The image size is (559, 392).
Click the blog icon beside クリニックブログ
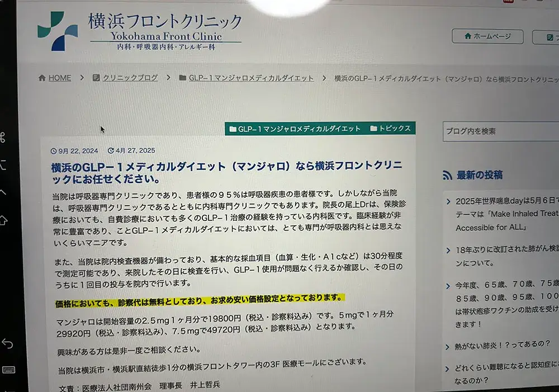coord(96,78)
